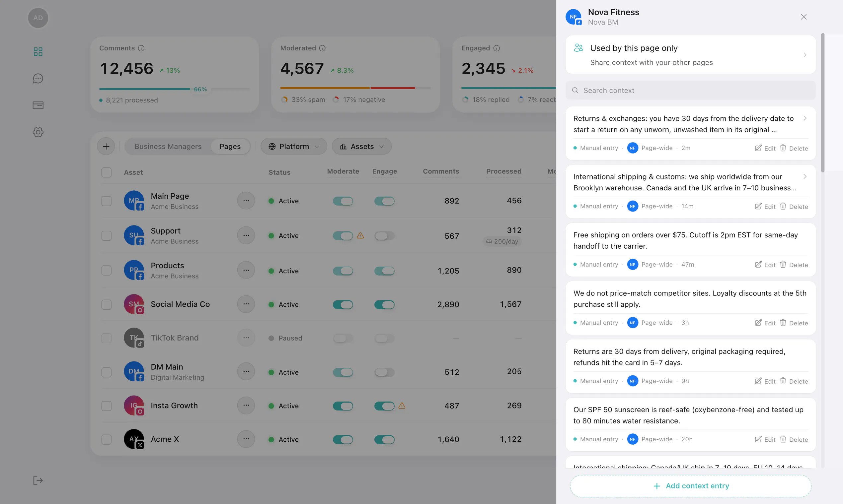Sort by the Comments column header

(441, 171)
